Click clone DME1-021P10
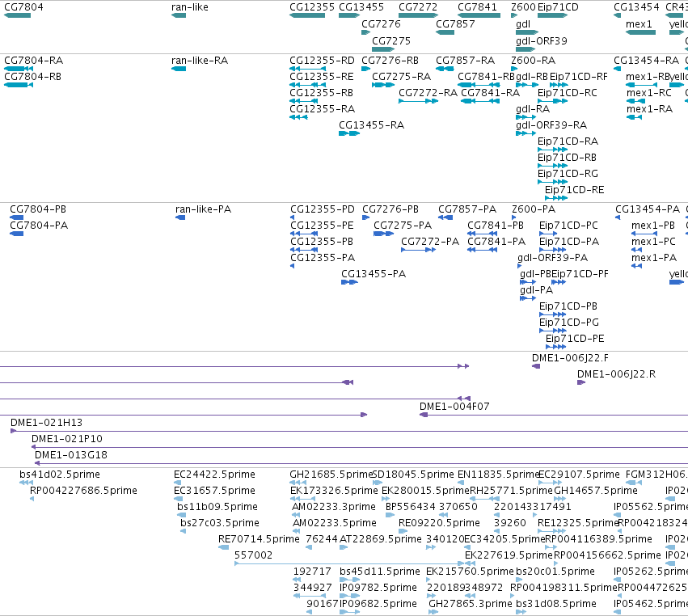 coord(66,439)
